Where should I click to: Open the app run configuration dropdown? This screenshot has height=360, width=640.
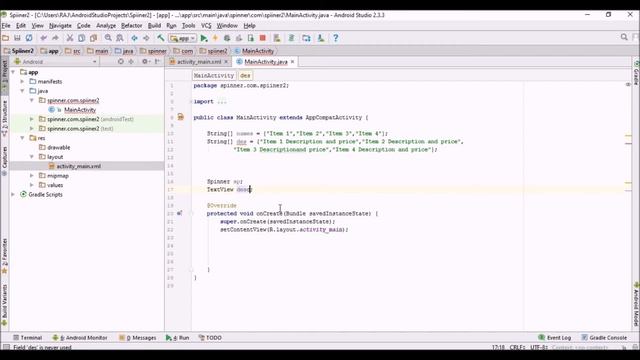tap(183, 38)
